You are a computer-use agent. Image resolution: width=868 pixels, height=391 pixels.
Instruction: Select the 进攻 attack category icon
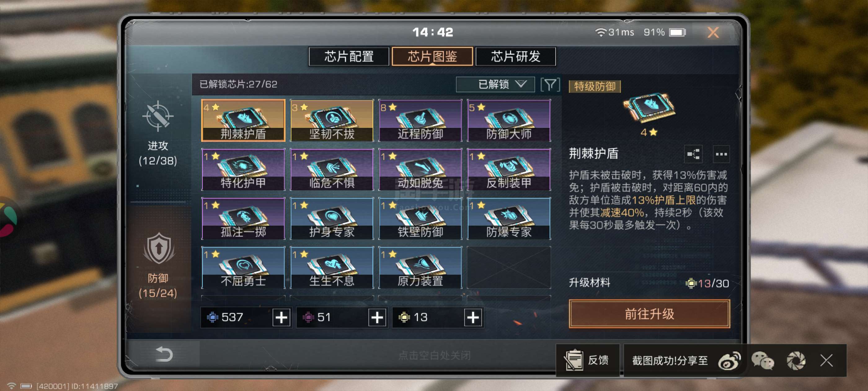tap(158, 116)
